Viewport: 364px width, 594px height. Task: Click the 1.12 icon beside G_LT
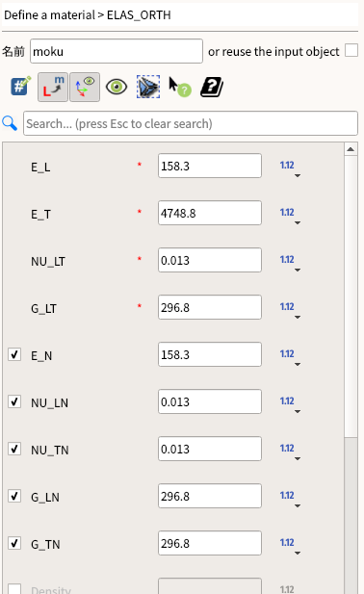[287, 307]
